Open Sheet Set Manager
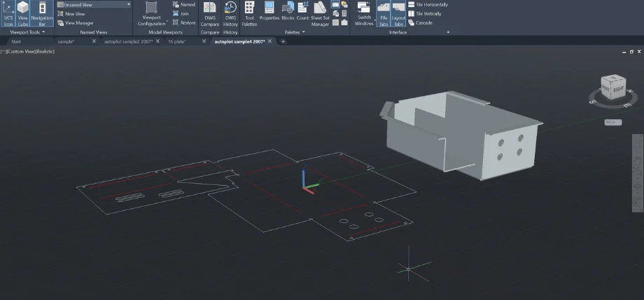The width and height of the screenshot is (644, 300). pyautogui.click(x=320, y=13)
